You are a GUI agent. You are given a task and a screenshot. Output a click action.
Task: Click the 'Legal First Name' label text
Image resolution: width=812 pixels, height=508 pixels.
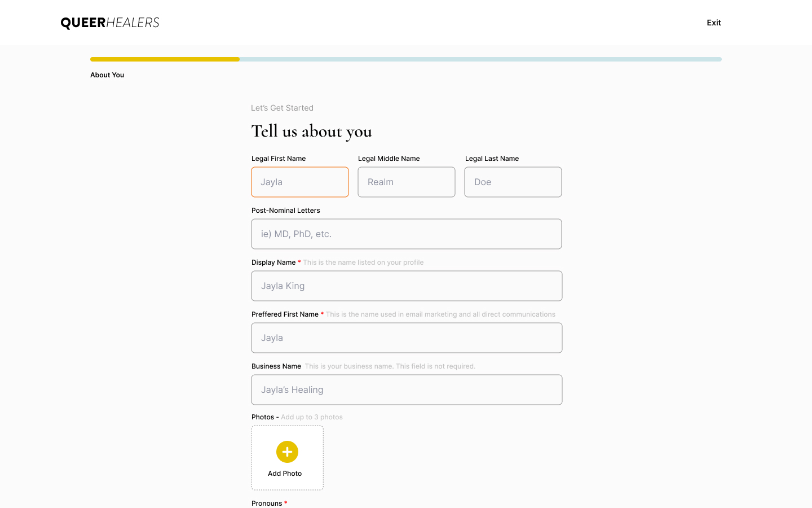click(x=279, y=159)
